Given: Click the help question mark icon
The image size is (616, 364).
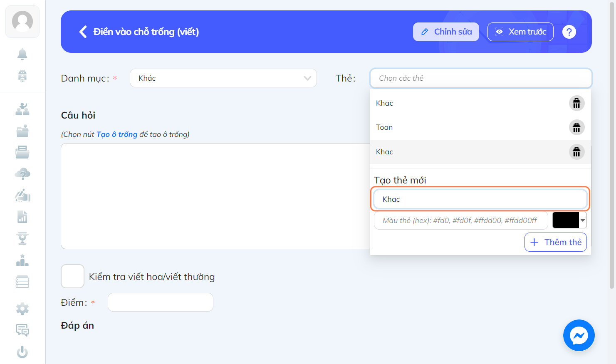Looking at the screenshot, I should (x=569, y=32).
